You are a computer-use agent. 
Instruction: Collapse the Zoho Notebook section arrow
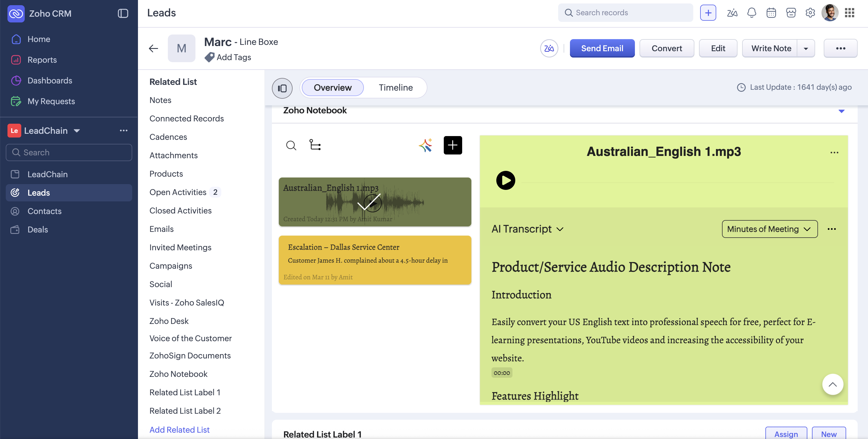841,111
